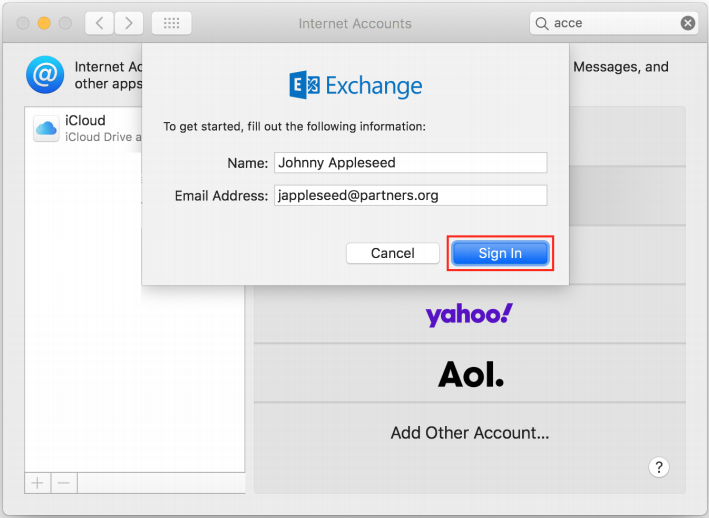Click the Internet Accounts @ icon
Screen dimensions: 709x518
(45, 75)
